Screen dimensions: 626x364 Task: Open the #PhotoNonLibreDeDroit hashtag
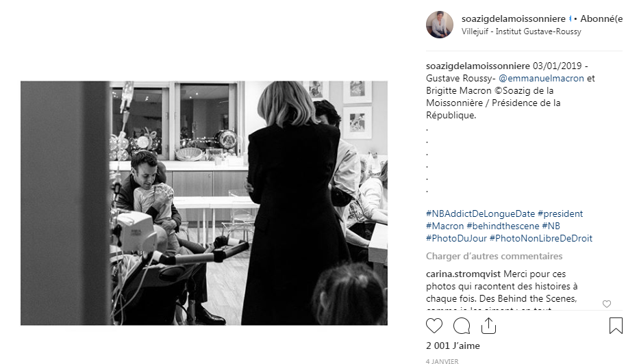pos(541,238)
